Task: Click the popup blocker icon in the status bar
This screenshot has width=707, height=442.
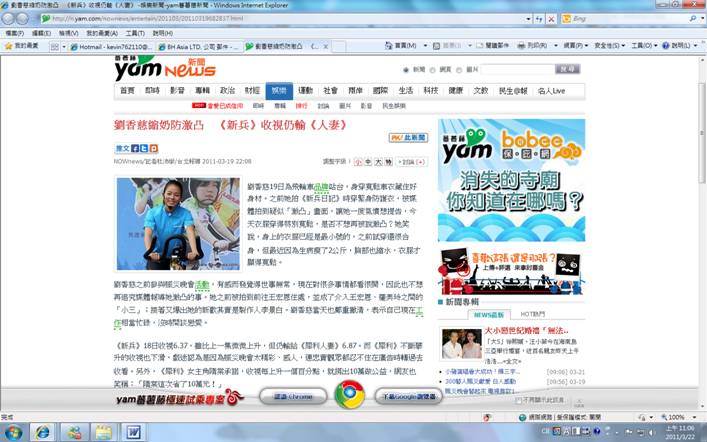Action: pos(487,418)
